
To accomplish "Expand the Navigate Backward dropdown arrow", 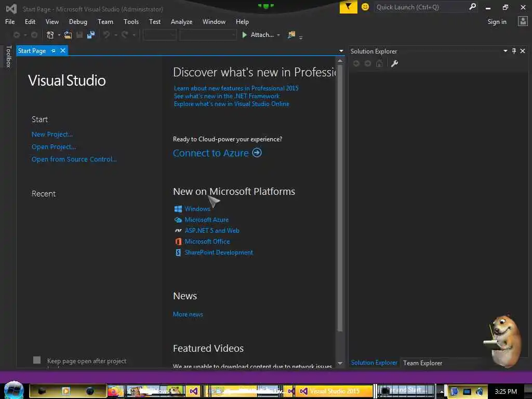I will pyautogui.click(x=25, y=35).
